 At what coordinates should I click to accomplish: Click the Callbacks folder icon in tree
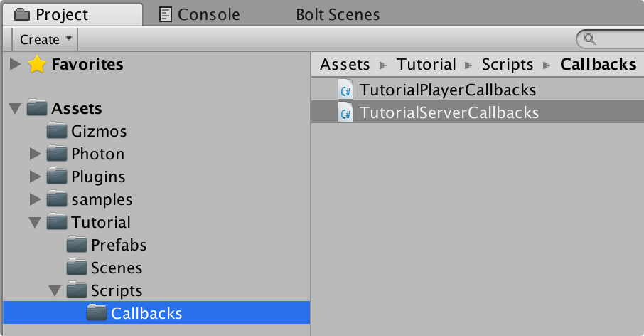[x=97, y=313]
